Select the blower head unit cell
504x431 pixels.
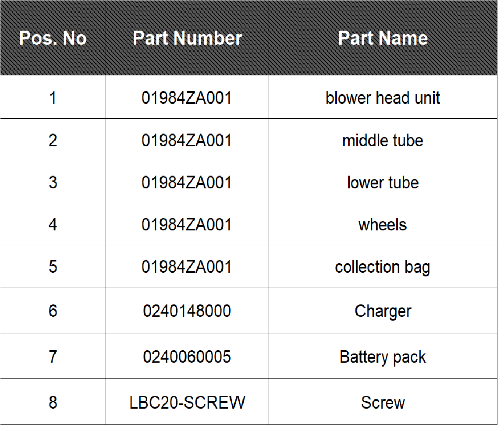click(x=383, y=98)
